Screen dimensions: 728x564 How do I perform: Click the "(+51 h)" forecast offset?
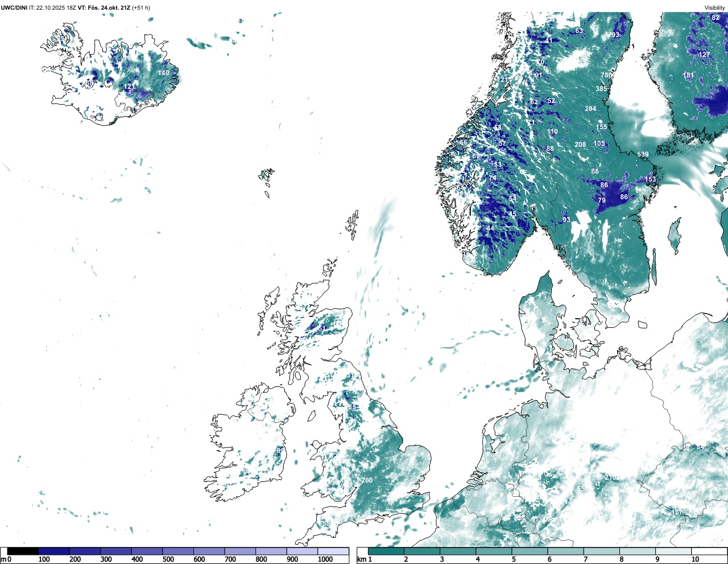pos(141,7)
